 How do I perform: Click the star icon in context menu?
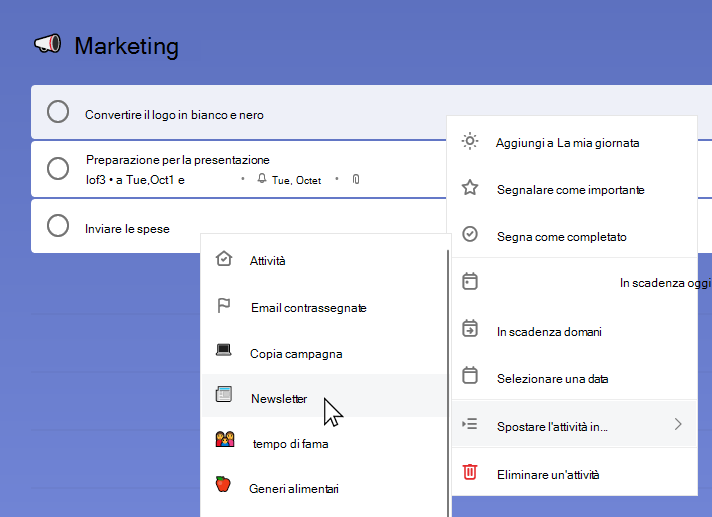click(x=470, y=187)
